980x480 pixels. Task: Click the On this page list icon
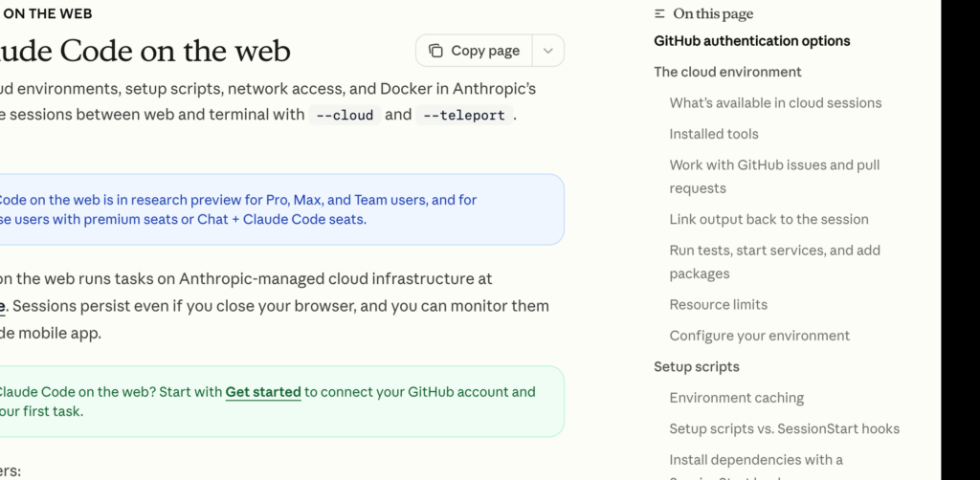659,13
